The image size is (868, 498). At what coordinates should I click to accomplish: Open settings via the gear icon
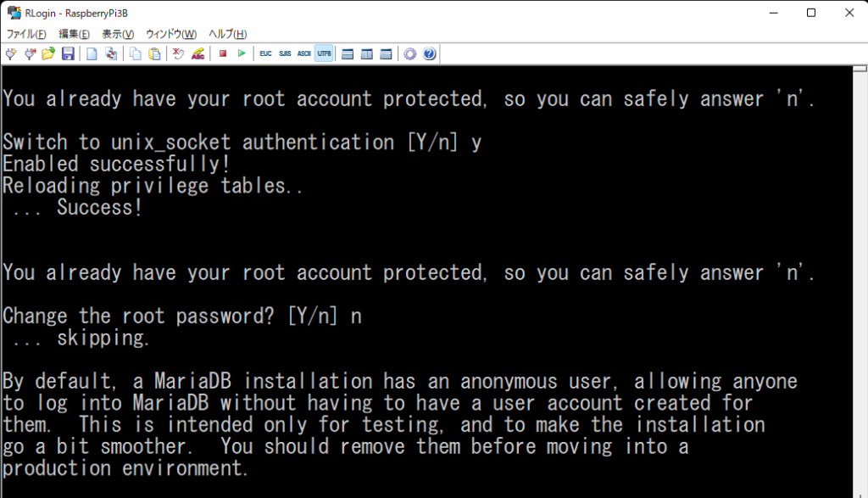(x=409, y=53)
